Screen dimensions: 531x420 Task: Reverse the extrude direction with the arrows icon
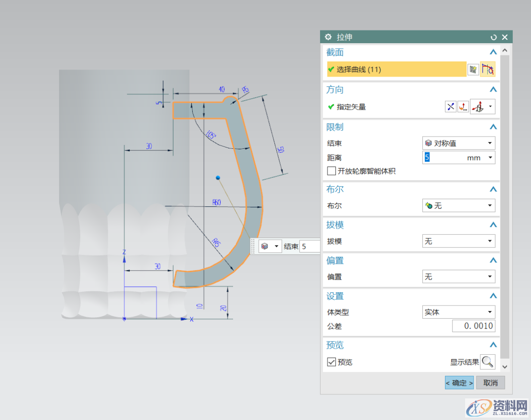coord(450,107)
